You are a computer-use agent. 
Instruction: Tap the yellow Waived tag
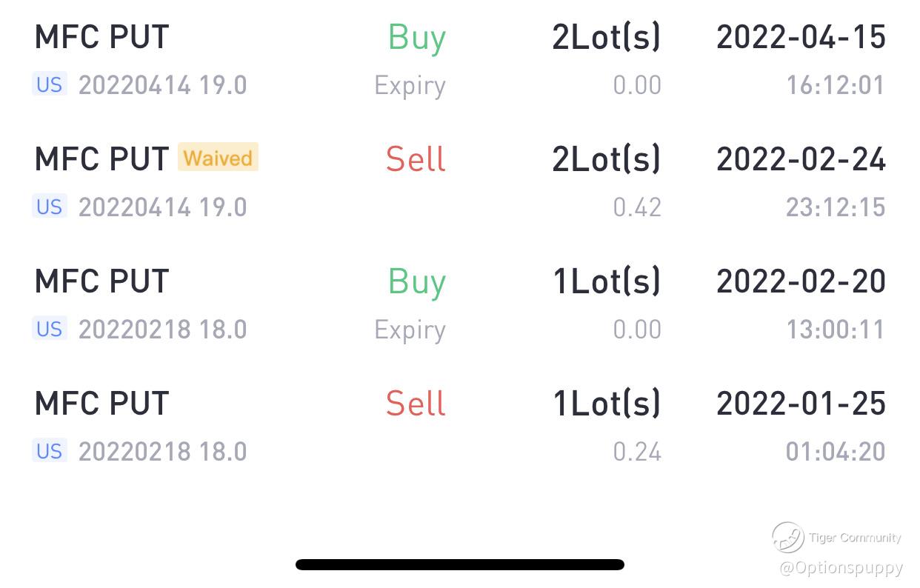218,158
